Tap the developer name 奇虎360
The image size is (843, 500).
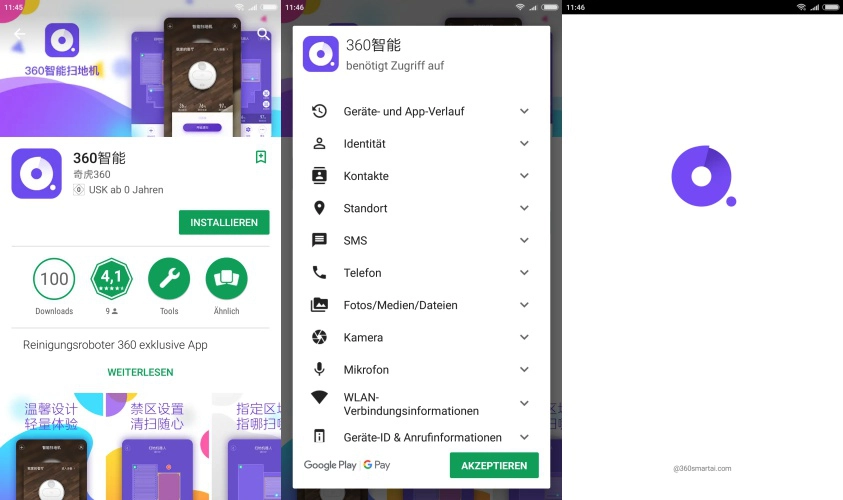click(92, 174)
